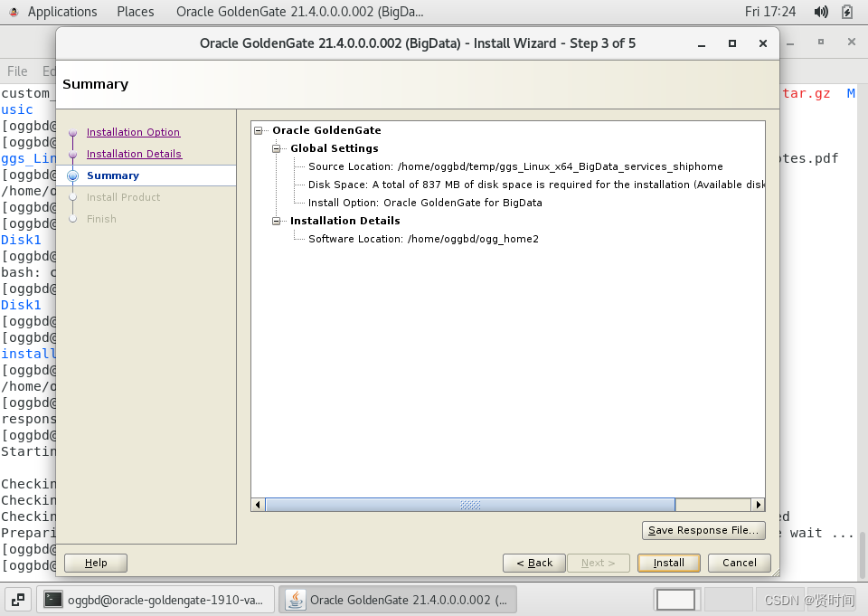Close the background terminal window

coord(852,43)
